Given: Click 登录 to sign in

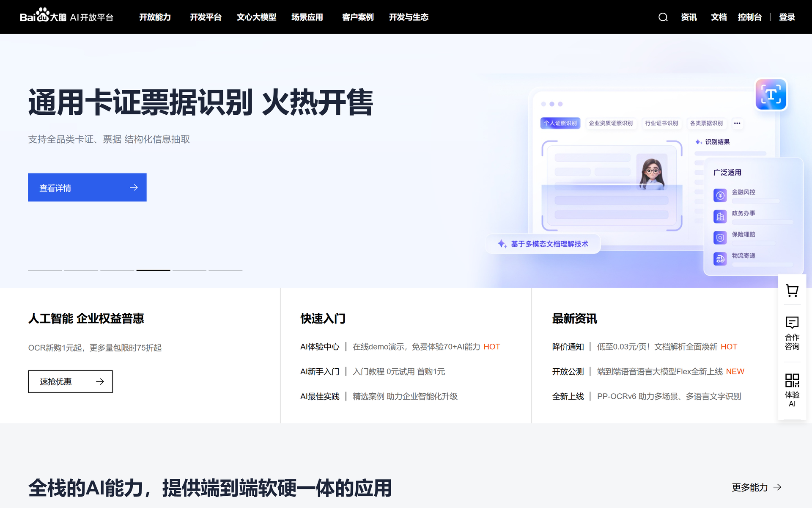Looking at the screenshot, I should coord(787,17).
